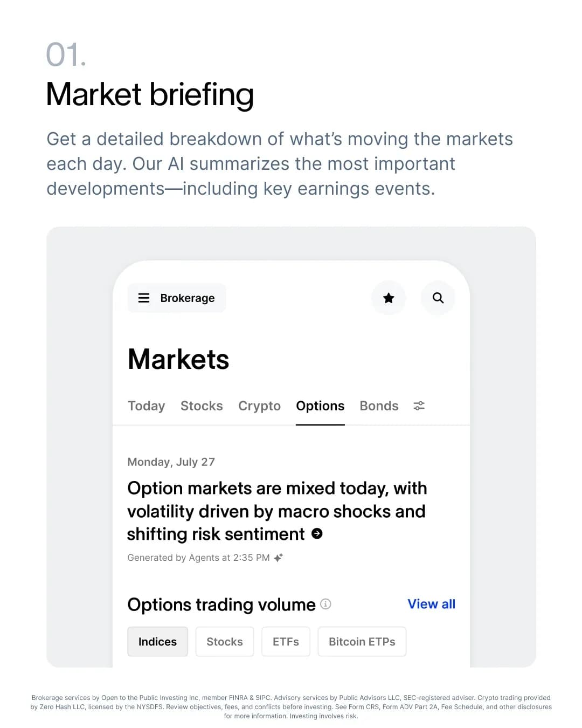The width and height of the screenshot is (582, 728).
Task: Click the sparkle AI icon
Action: 278,558
